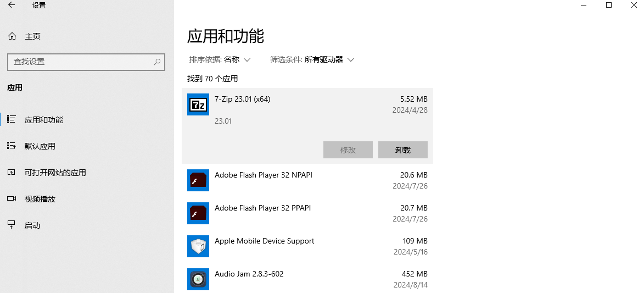This screenshot has width=644, height=293.
Task: Click the 109 MB size value
Action: click(415, 241)
